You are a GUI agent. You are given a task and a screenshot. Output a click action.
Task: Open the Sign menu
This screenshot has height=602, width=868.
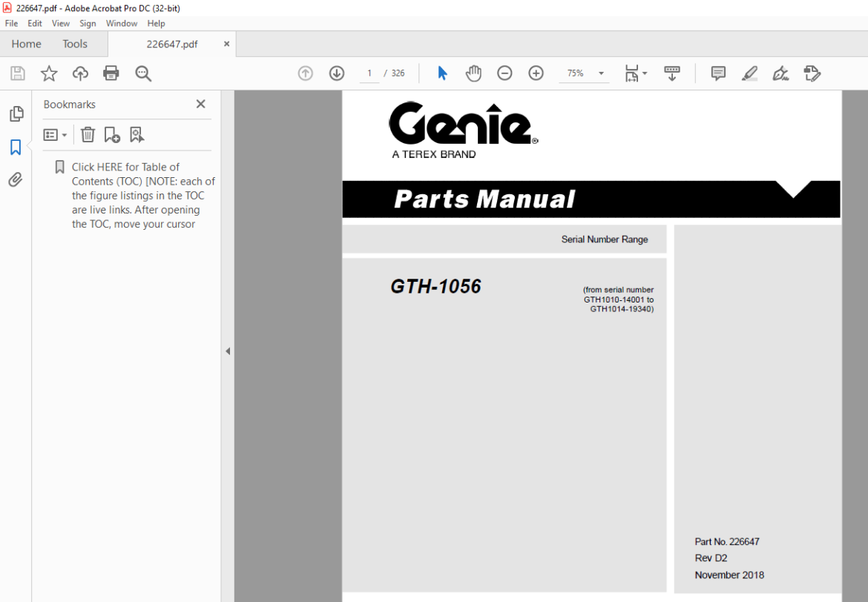[x=88, y=23]
